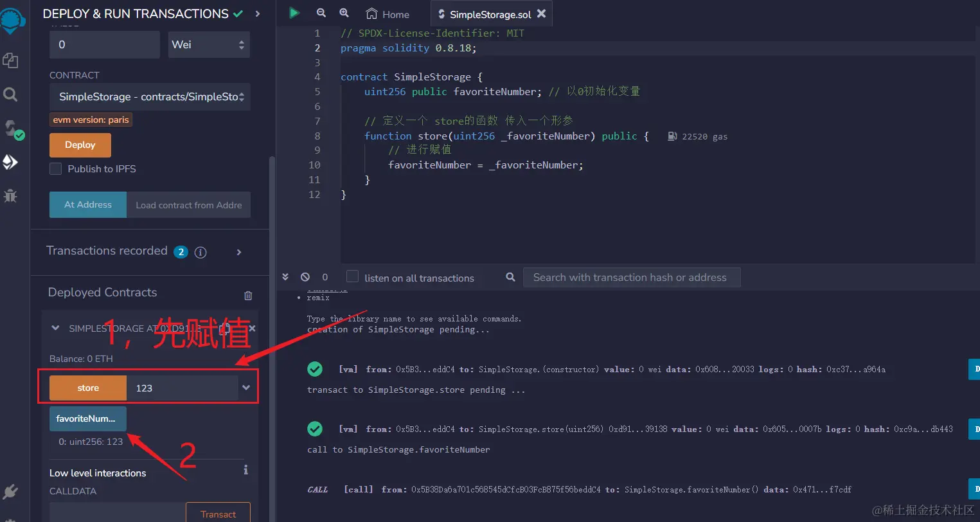Click the 'Balance: 0 ETH' text
Screen dimensions: 980x522
point(81,359)
